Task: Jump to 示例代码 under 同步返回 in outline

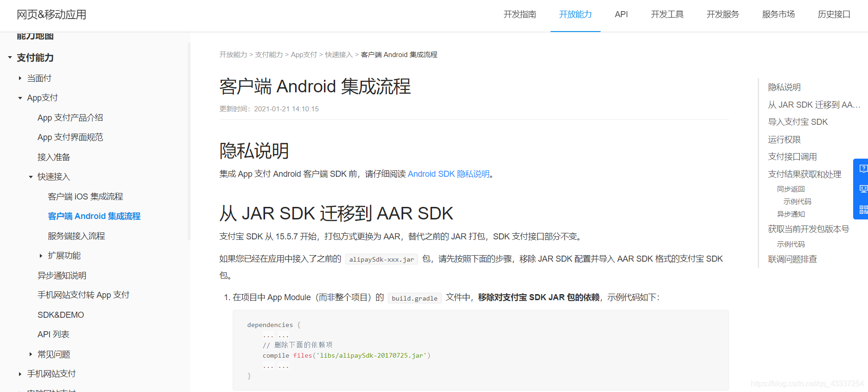Action: coord(797,202)
